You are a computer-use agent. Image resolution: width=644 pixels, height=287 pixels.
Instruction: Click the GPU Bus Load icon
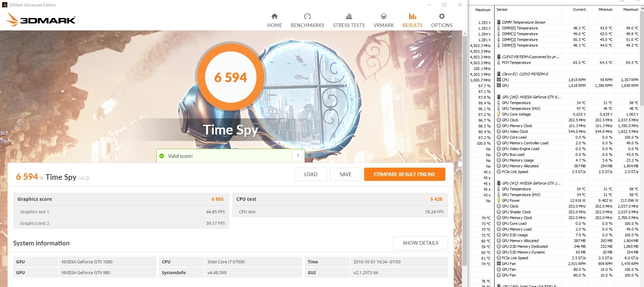tap(499, 154)
